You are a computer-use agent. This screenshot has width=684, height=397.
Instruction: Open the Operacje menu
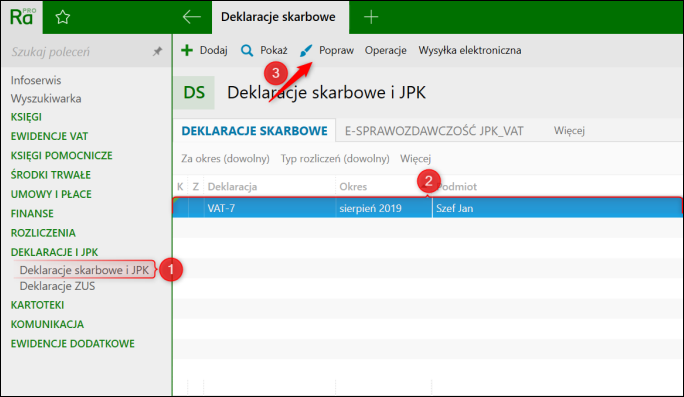click(x=386, y=50)
